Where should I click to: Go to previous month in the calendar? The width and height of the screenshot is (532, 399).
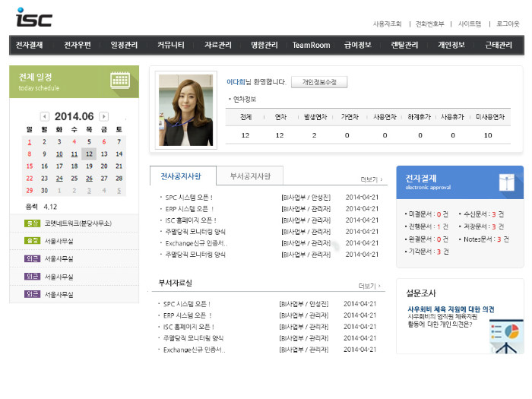coord(45,116)
